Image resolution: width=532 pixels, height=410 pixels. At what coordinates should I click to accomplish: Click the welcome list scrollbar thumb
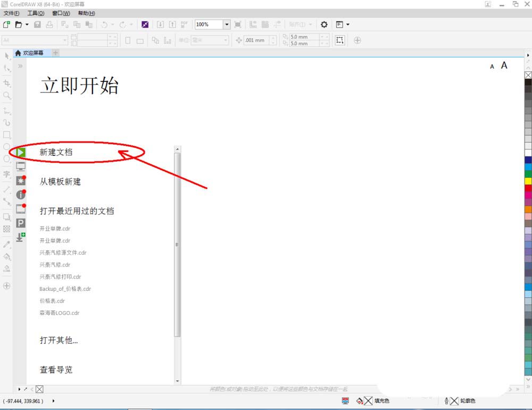(178, 245)
